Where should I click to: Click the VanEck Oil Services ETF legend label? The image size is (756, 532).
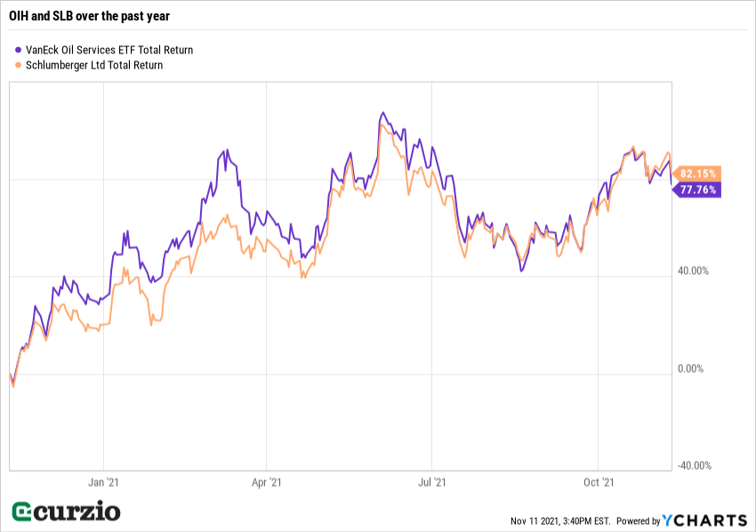coord(109,51)
